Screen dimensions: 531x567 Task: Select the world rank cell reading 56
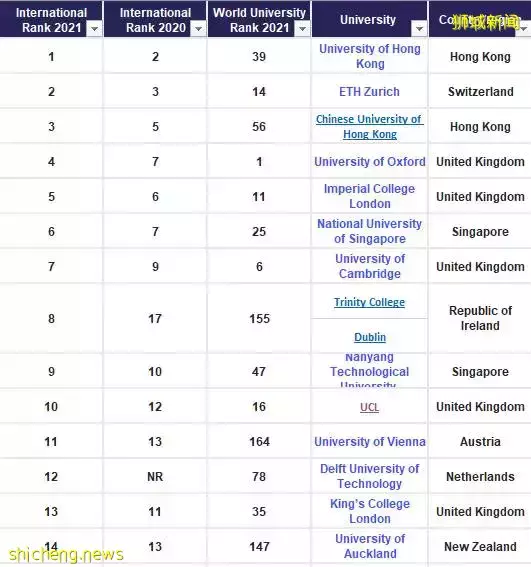pos(259,127)
